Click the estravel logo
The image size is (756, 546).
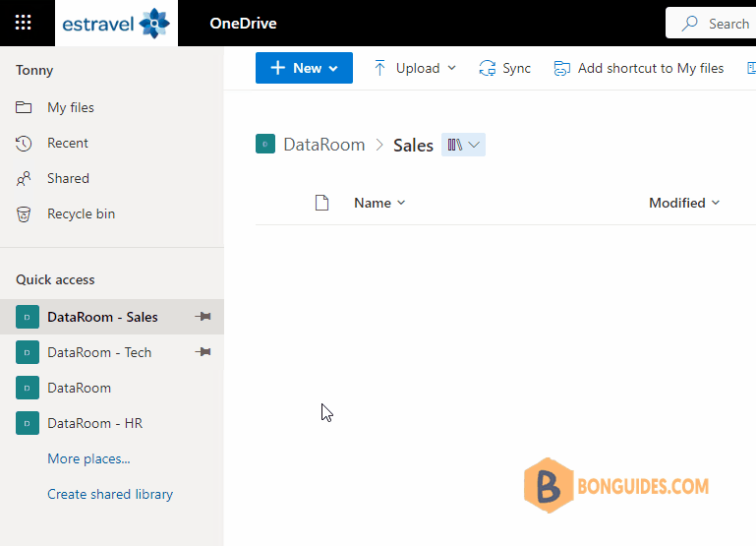click(116, 24)
